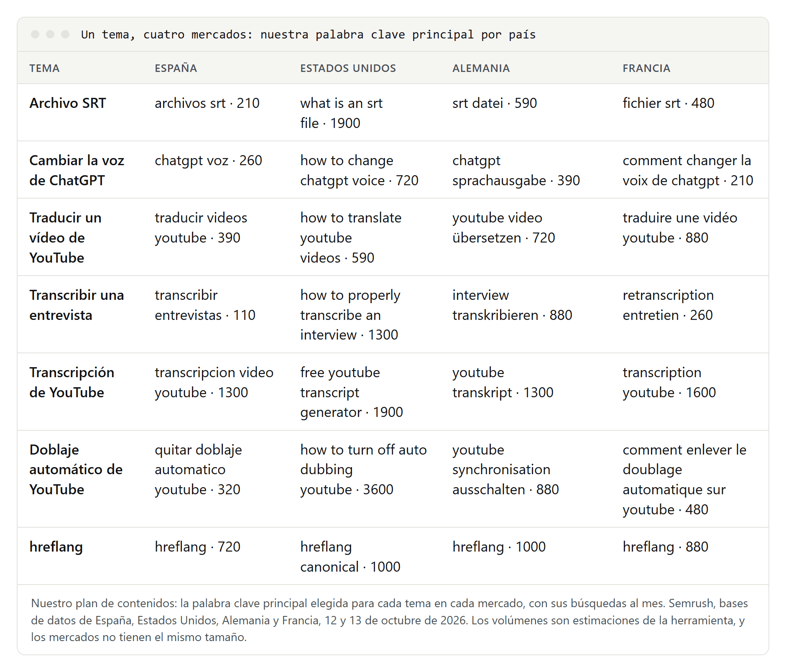Click the Transcribir una entrevista topic

(x=77, y=305)
